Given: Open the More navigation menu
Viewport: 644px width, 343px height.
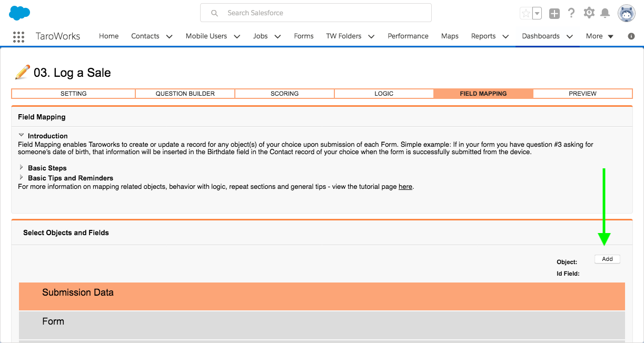Looking at the screenshot, I should click(600, 36).
